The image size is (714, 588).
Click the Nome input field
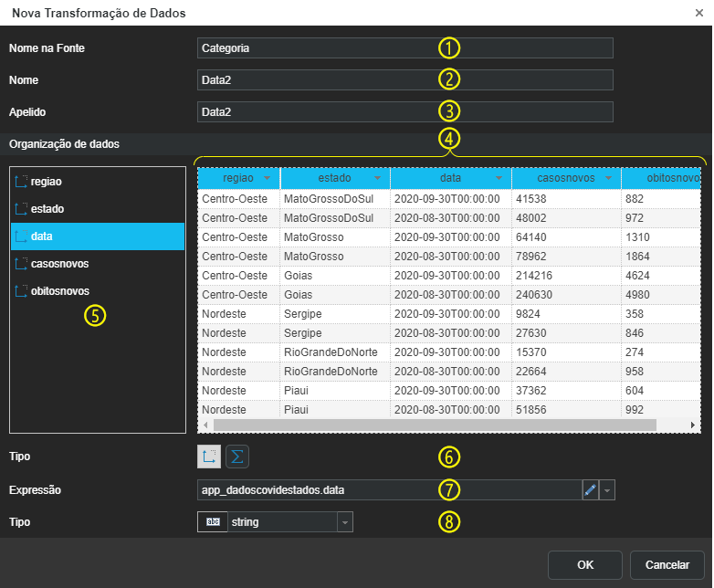click(x=405, y=80)
